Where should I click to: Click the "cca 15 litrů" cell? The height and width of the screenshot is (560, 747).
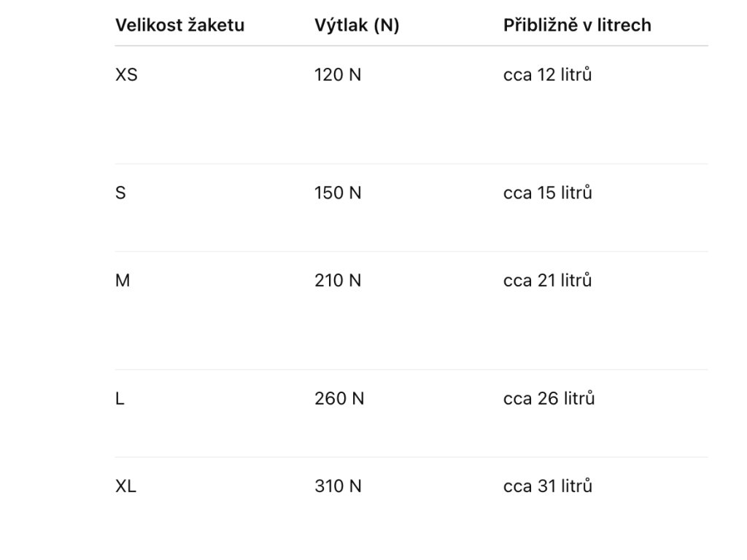(547, 193)
